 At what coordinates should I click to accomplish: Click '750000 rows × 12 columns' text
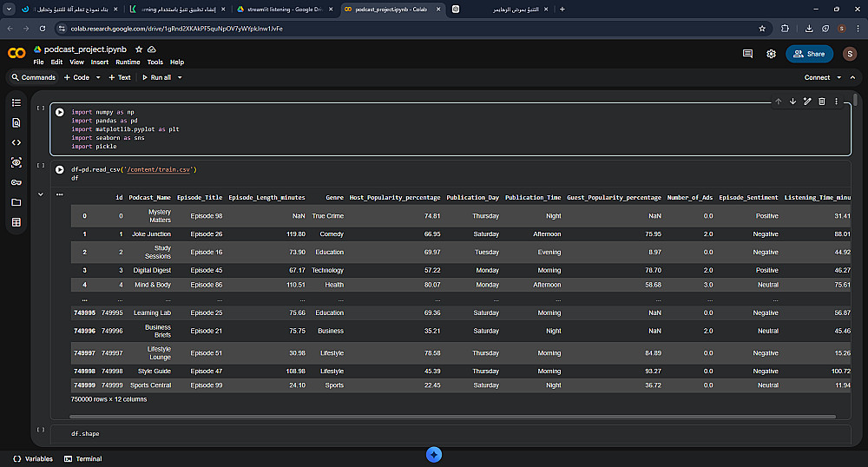(x=108, y=399)
